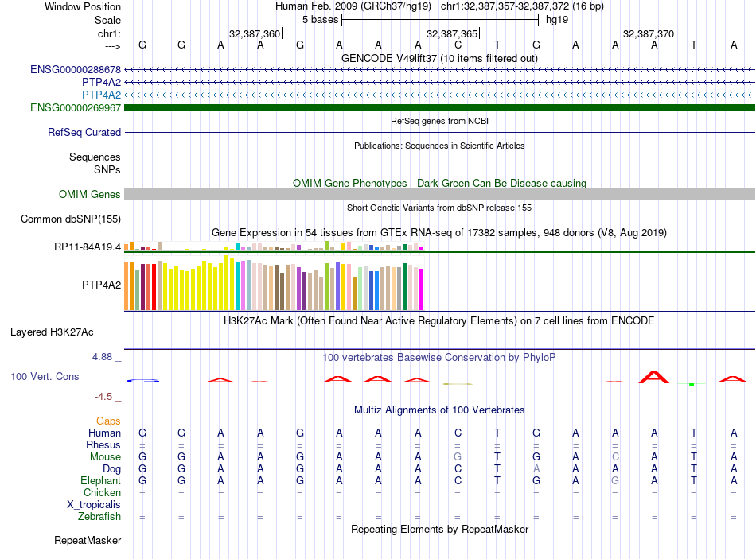Click the tallest red A in PhyloP track

[x=654, y=378]
